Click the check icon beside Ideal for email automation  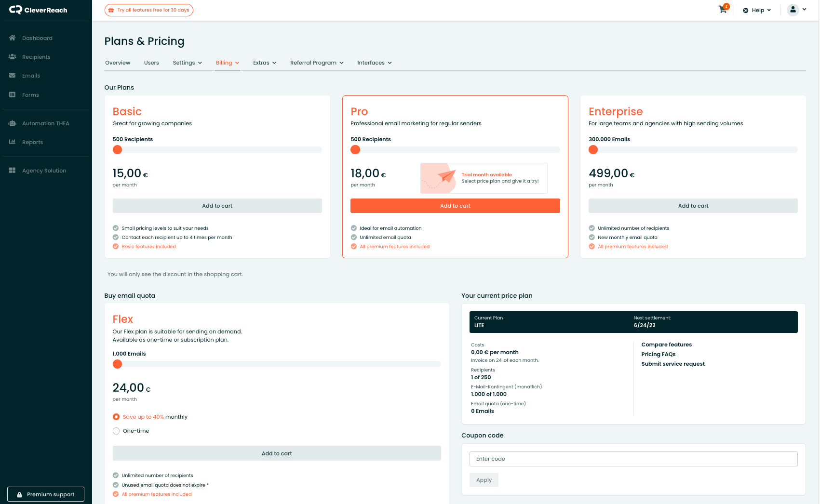coord(354,228)
